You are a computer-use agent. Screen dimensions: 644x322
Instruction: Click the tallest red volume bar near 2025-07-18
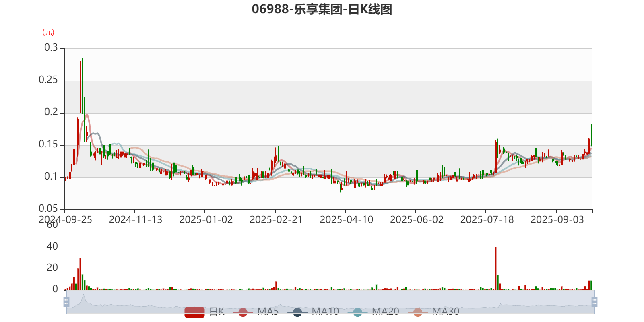tap(495, 268)
